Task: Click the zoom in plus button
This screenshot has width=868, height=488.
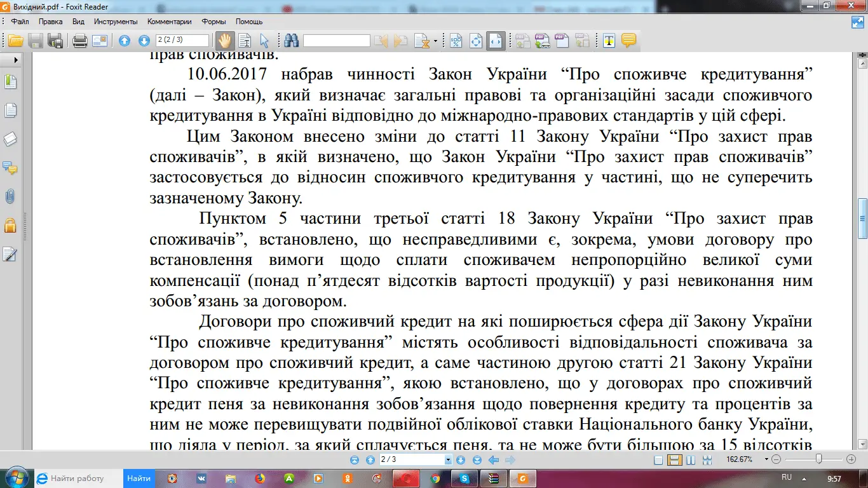Action: point(851,459)
